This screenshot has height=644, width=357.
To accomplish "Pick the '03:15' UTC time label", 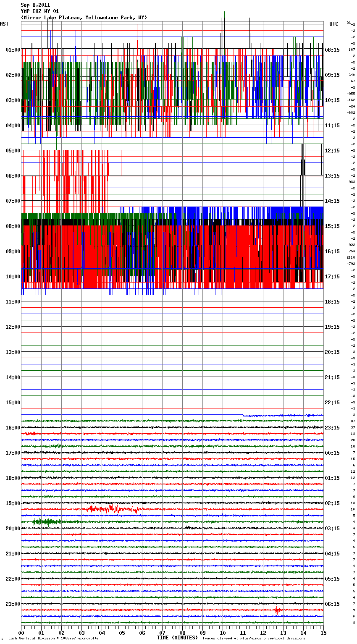I will (x=332, y=528).
